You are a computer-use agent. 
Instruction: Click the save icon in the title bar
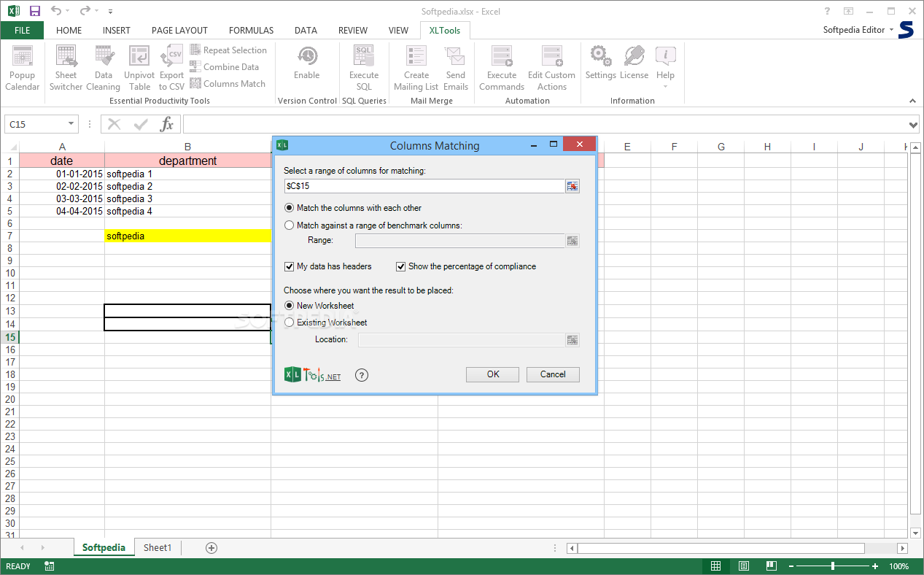coord(35,11)
